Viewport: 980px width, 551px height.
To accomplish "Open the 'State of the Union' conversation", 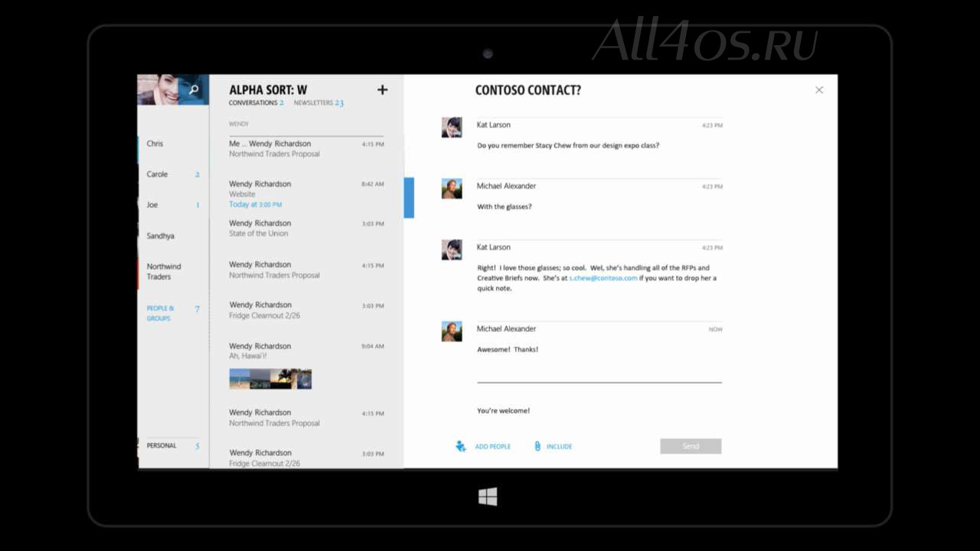I will coord(306,228).
